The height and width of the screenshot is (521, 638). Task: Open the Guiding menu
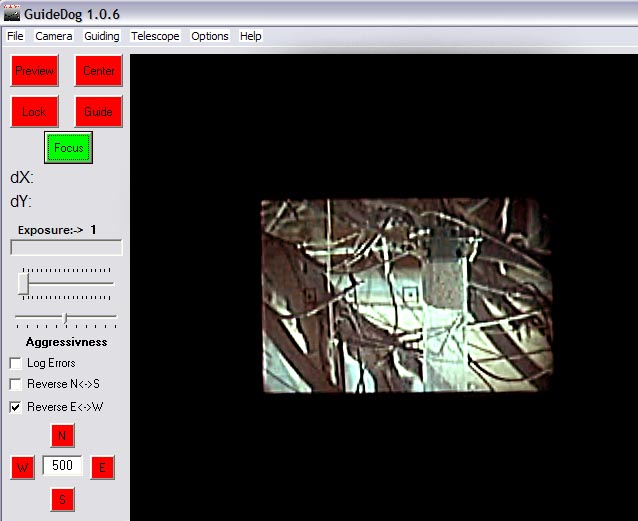102,36
